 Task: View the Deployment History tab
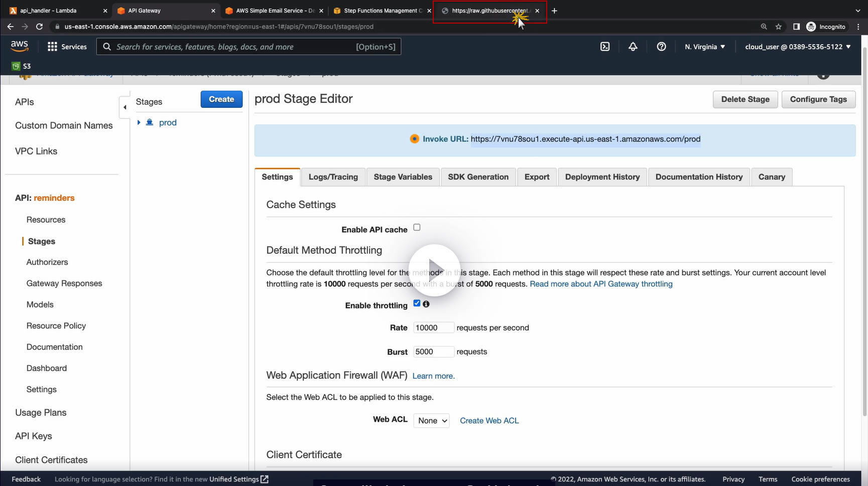click(602, 177)
